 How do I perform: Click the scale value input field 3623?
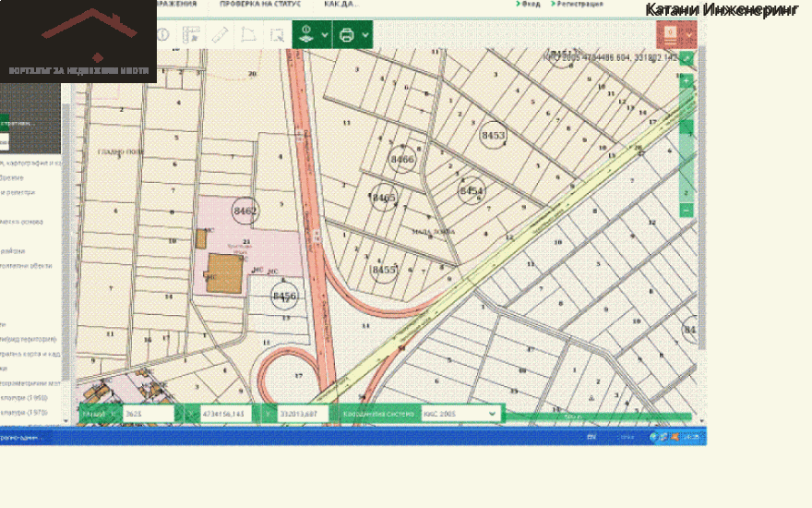(149, 414)
